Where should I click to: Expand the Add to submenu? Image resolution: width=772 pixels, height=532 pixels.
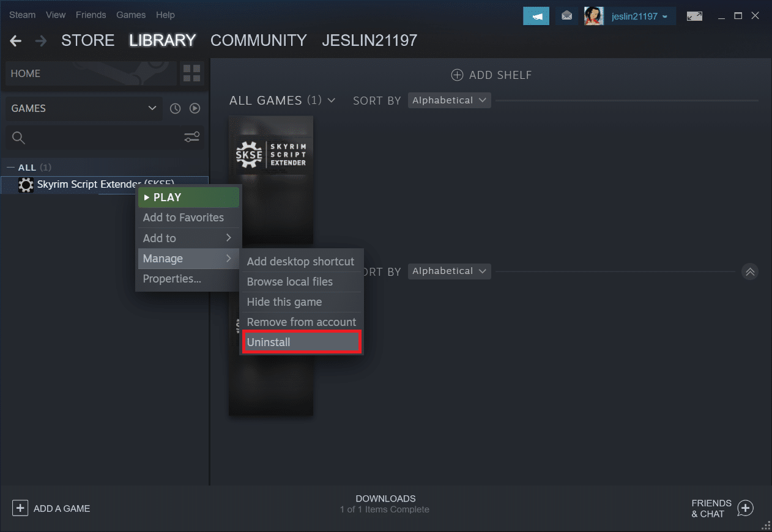click(188, 238)
